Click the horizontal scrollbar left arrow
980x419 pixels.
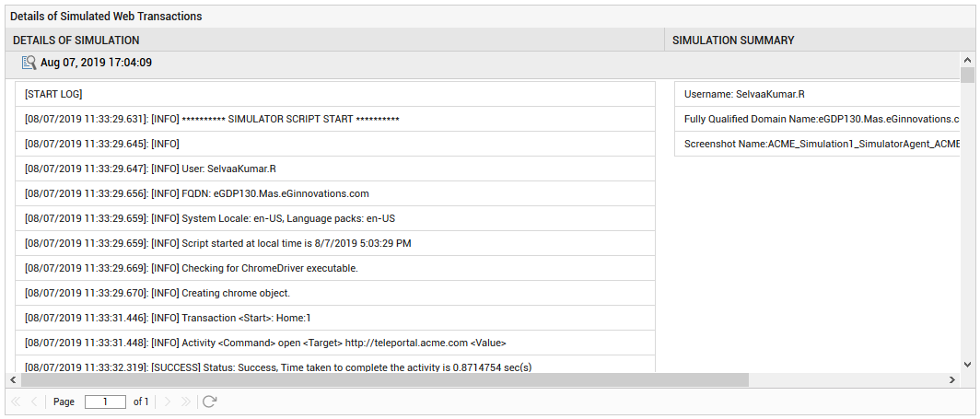[x=13, y=379]
